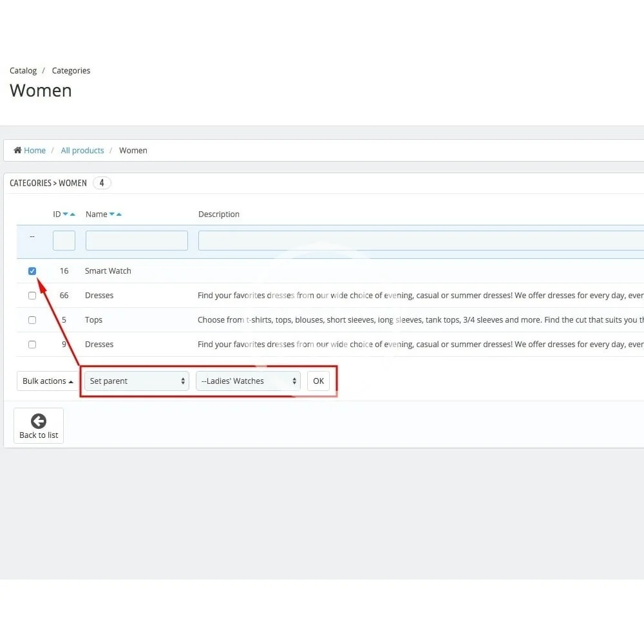This screenshot has height=644, width=644.
Task: Tick the Tops category checkbox
Action: (x=32, y=320)
